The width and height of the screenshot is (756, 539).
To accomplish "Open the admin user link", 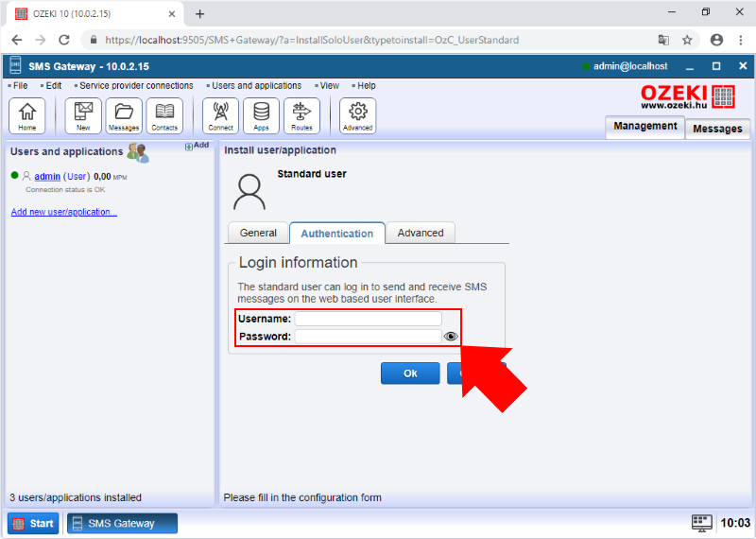I will click(47, 176).
